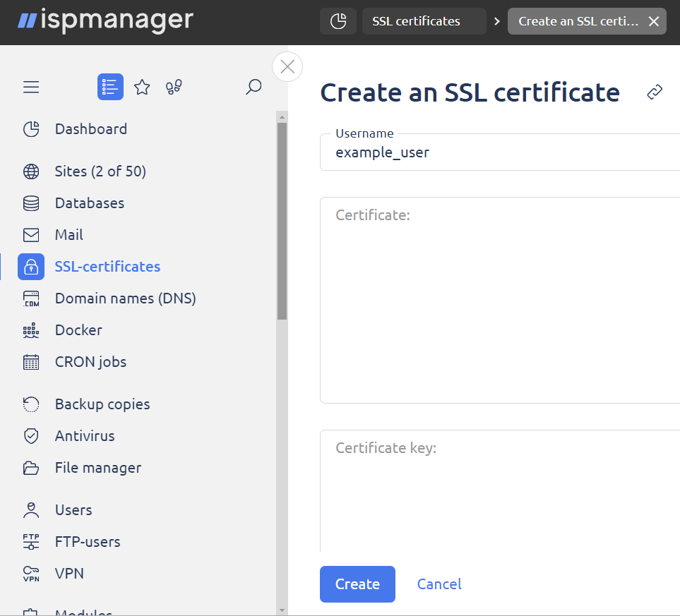680x616 pixels.
Task: Switch to the SSL certificates breadcrumb tab
Action: click(x=424, y=21)
